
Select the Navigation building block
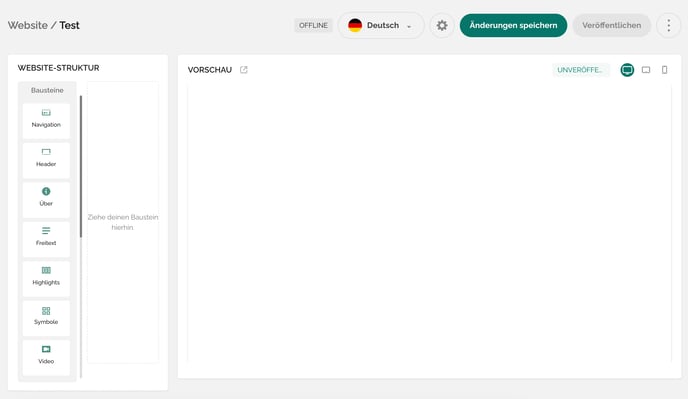click(46, 121)
